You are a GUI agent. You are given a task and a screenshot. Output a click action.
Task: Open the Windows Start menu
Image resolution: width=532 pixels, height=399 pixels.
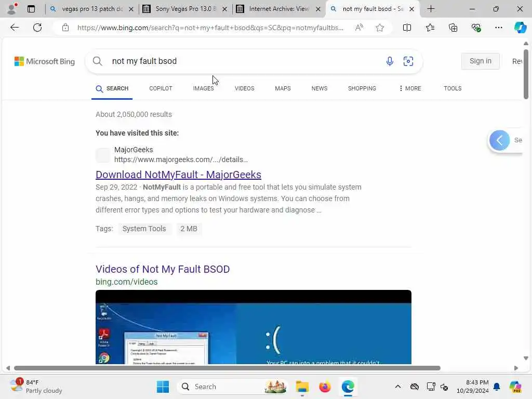[x=163, y=387]
